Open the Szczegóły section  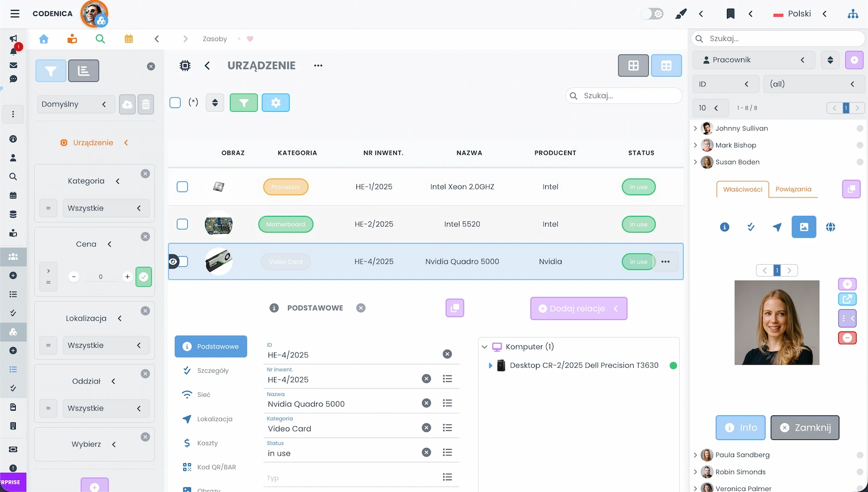213,371
